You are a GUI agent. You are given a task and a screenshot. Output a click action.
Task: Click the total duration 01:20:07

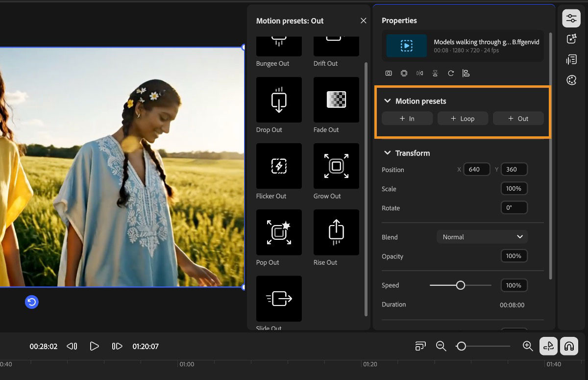146,346
